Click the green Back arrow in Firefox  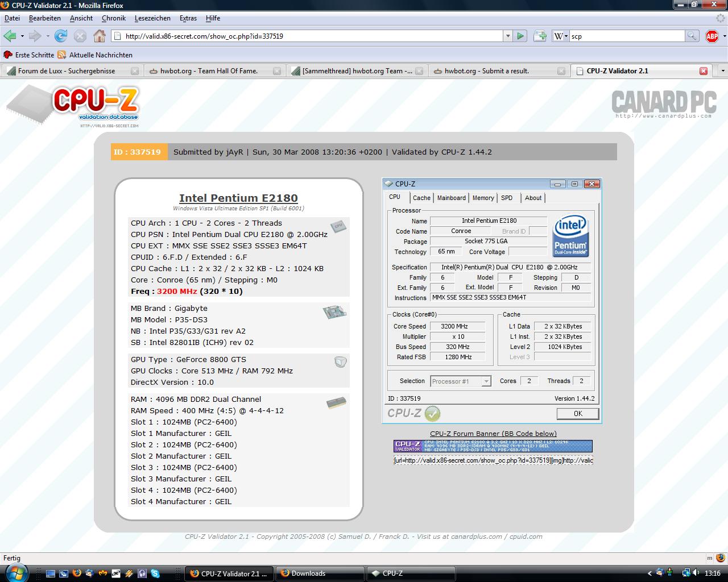tap(10, 36)
